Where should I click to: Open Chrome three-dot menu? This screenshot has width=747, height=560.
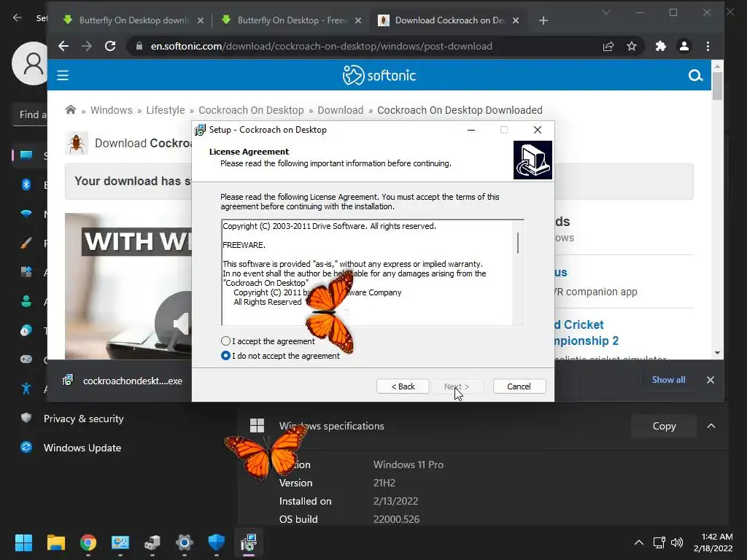pyautogui.click(x=708, y=46)
